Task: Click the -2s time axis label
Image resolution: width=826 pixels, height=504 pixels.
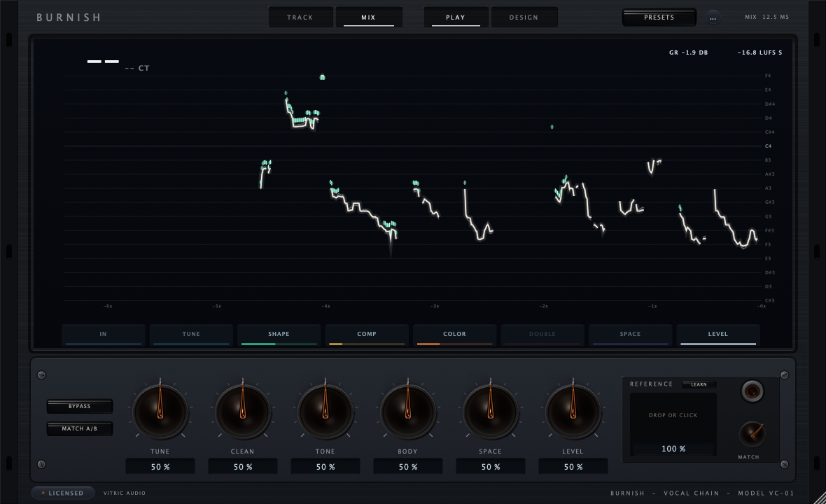Action: (x=543, y=306)
